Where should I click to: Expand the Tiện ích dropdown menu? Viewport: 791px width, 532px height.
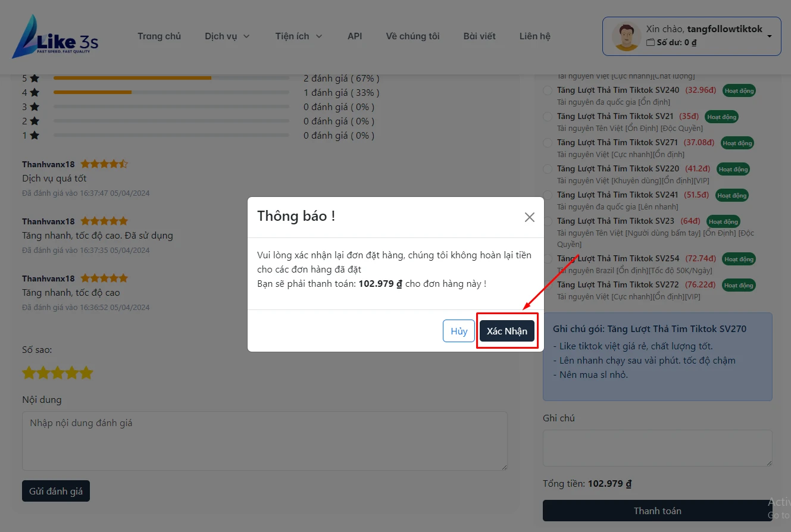[x=299, y=36]
